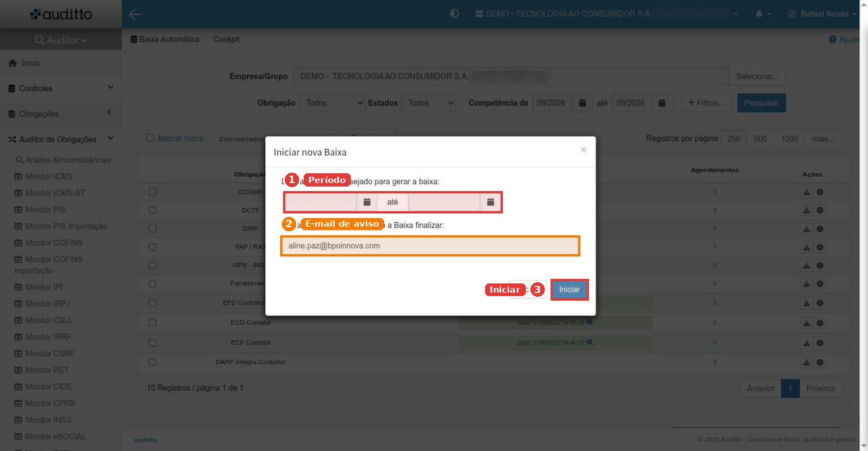Click the clock icon in the FAP / RAT row
Image resolution: width=868 pixels, height=451 pixels.
pyautogui.click(x=820, y=247)
